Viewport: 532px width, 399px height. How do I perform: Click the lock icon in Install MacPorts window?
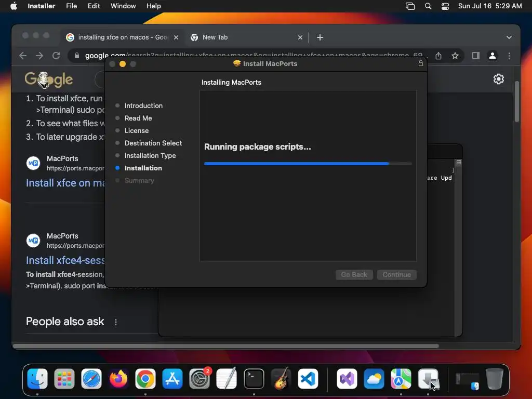click(421, 63)
